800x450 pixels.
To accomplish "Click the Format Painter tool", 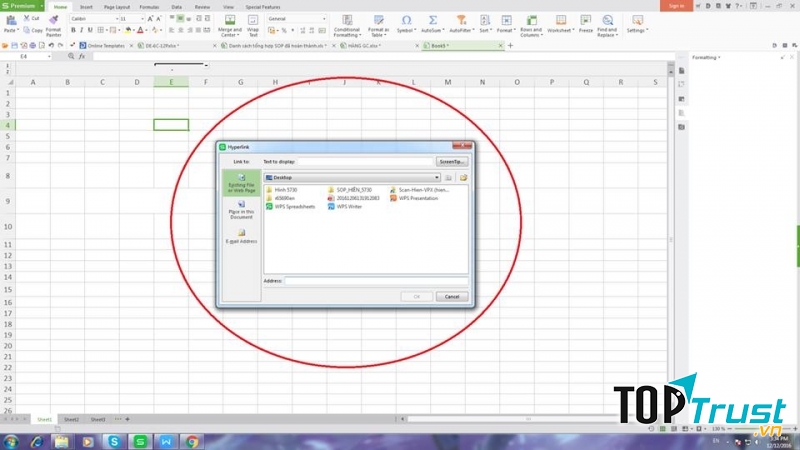I will tap(53, 24).
